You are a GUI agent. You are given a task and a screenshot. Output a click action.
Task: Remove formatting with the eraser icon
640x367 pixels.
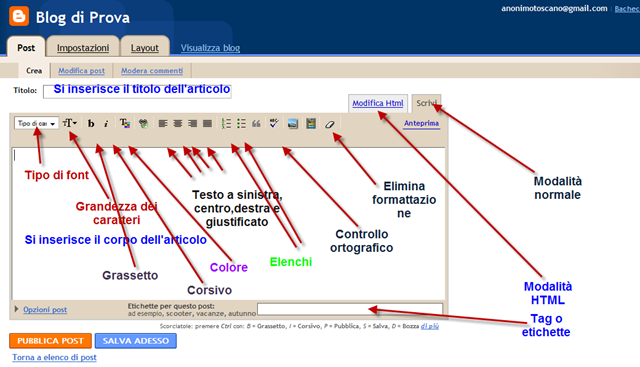pyautogui.click(x=330, y=124)
